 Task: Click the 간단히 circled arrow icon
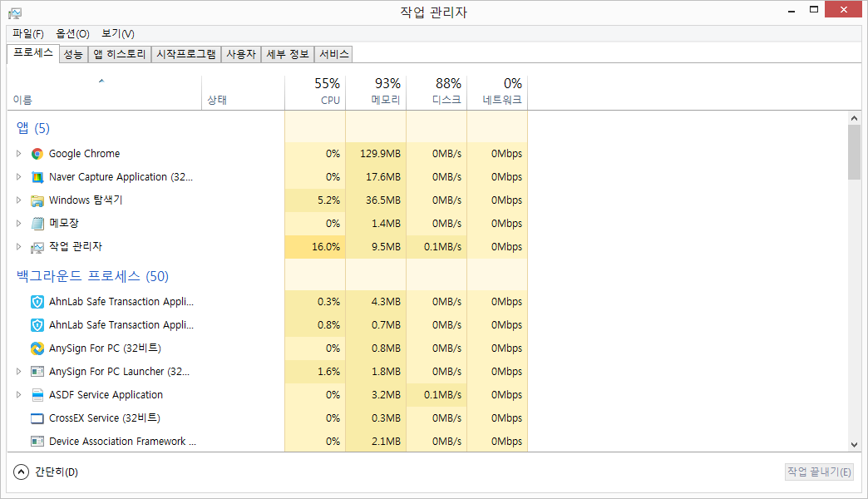[x=21, y=472]
